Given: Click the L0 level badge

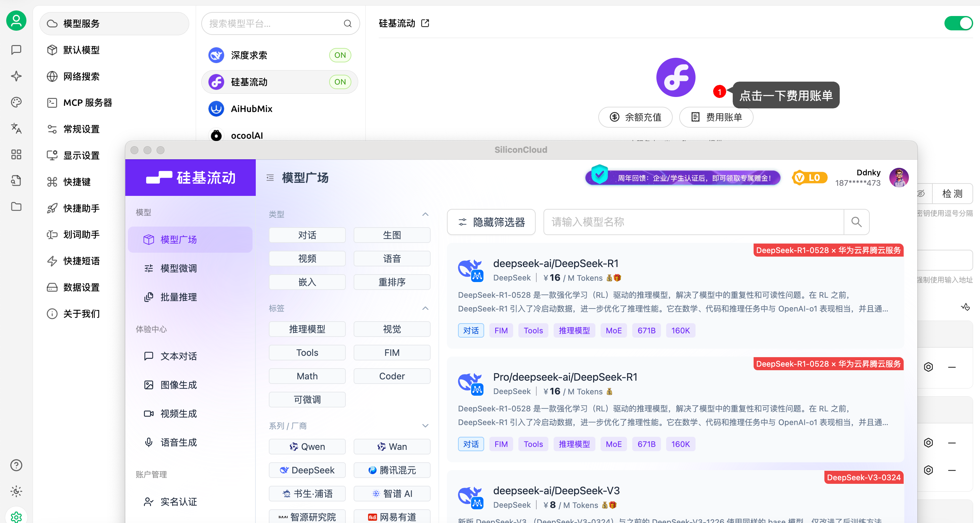Looking at the screenshot, I should click(809, 178).
